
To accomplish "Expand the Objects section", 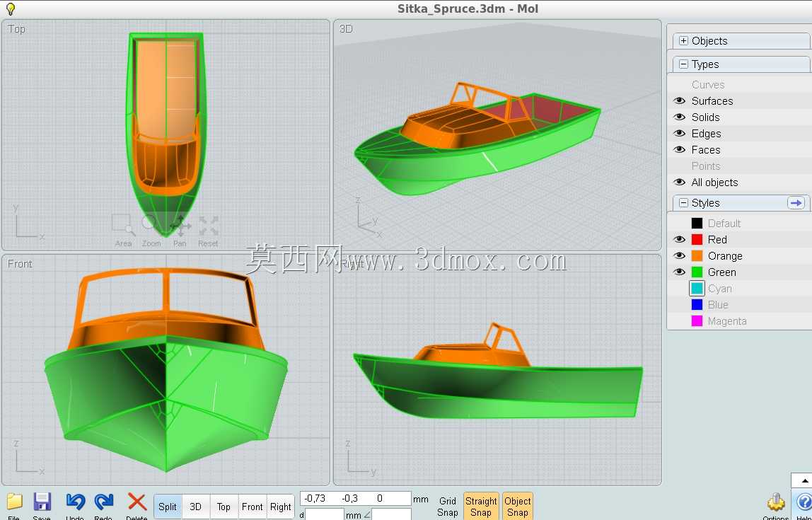I will [x=683, y=41].
